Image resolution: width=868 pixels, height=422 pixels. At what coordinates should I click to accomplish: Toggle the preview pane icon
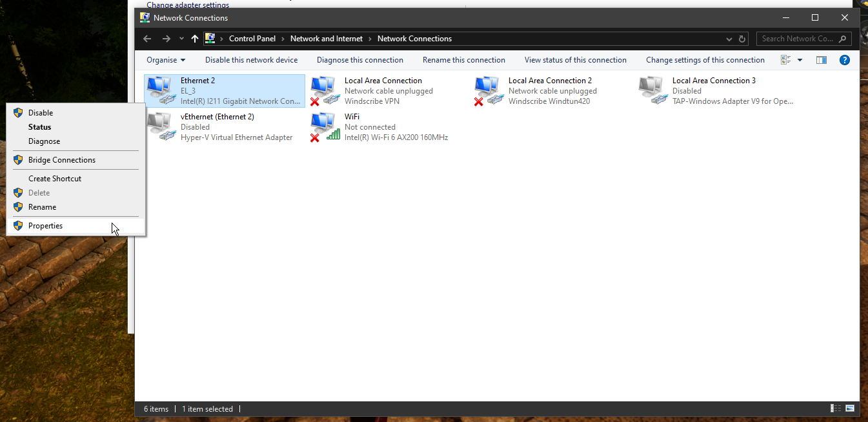[822, 60]
